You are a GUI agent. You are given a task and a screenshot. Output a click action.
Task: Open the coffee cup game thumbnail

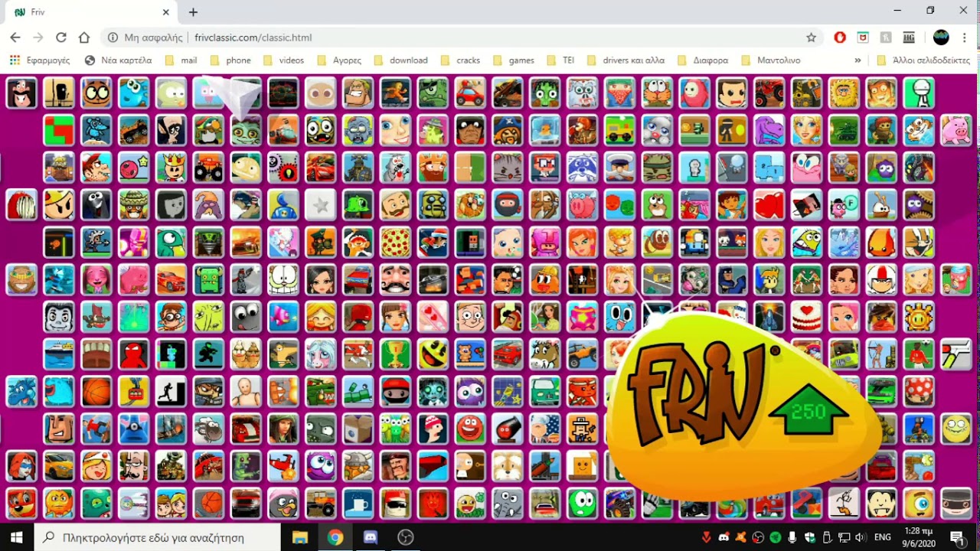[358, 504]
